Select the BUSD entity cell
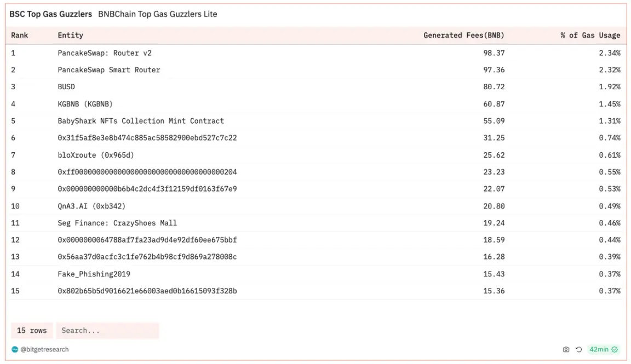Viewport: 631px width, 364px height. click(x=66, y=87)
